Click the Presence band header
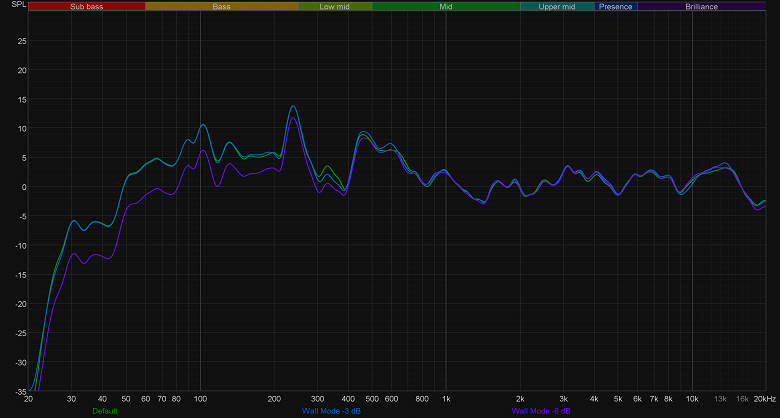780x418 pixels. [616, 6]
